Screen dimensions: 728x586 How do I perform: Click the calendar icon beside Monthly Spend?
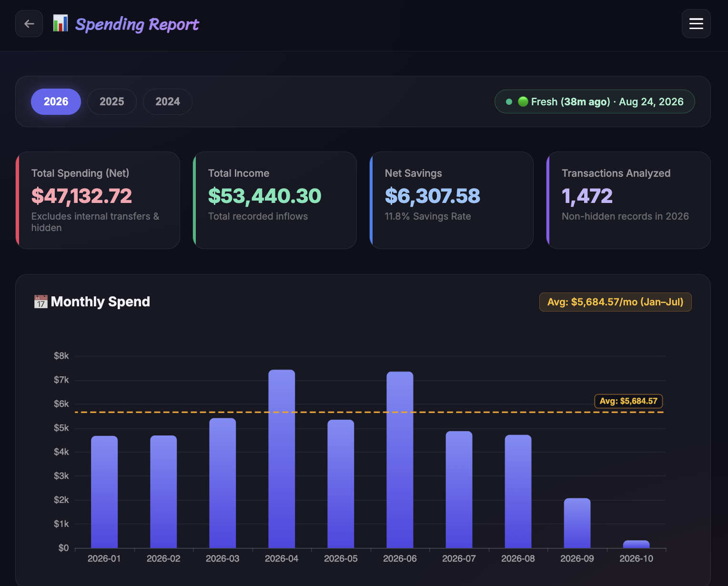[x=41, y=302]
